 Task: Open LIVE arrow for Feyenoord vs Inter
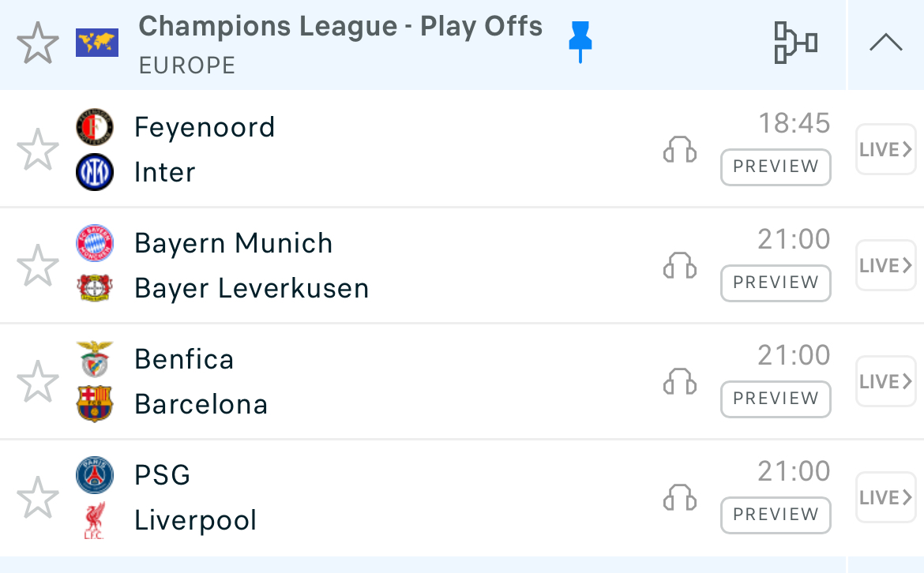885,149
